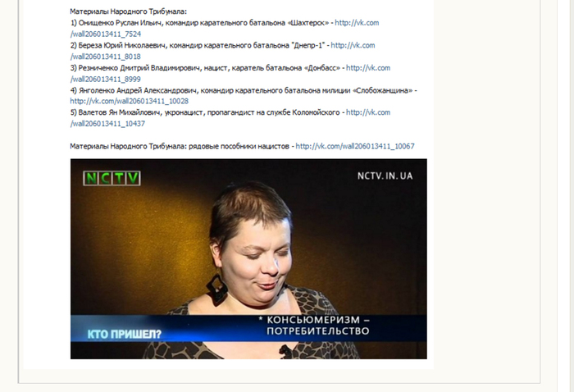
Task: Open the vk.com link after "Днепр-1"
Action: pyautogui.click(x=353, y=45)
